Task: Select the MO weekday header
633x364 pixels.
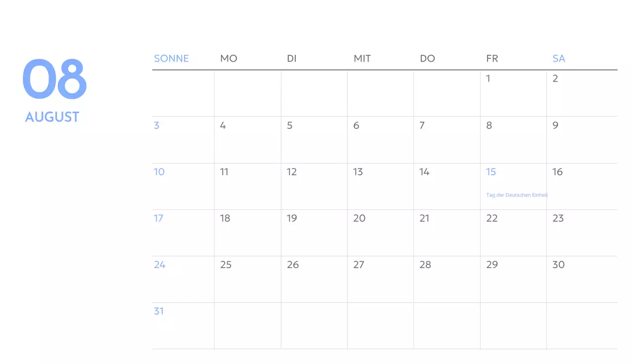Action: click(x=228, y=58)
